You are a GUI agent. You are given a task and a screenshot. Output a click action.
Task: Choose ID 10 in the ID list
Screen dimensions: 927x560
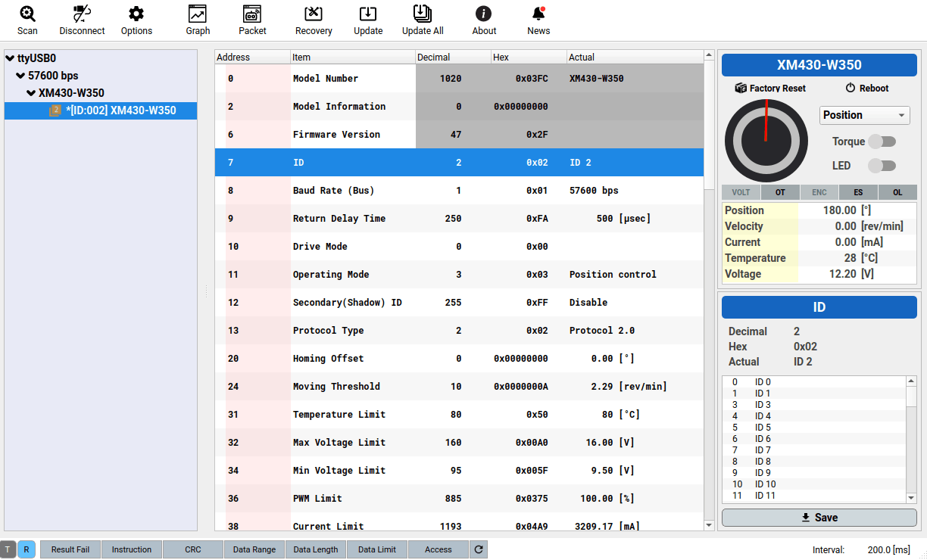click(814, 484)
